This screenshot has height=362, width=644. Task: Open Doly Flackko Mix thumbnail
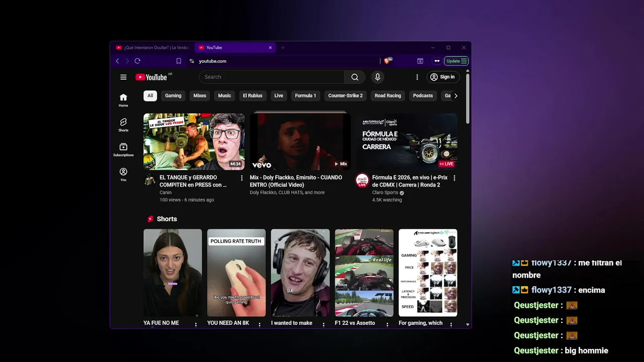tap(300, 141)
